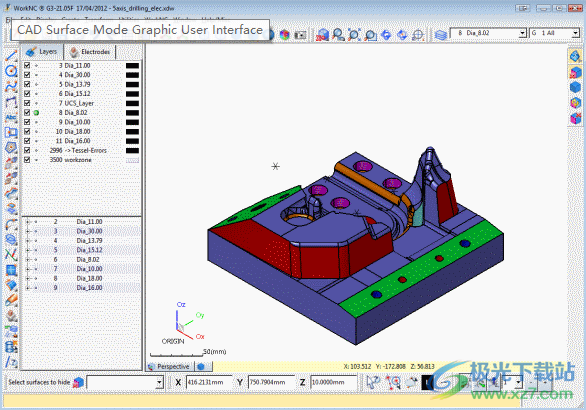The height and width of the screenshot is (410, 586).
Task: Open the layer 8 Dia_8.02 dropdown
Action: tap(522, 33)
